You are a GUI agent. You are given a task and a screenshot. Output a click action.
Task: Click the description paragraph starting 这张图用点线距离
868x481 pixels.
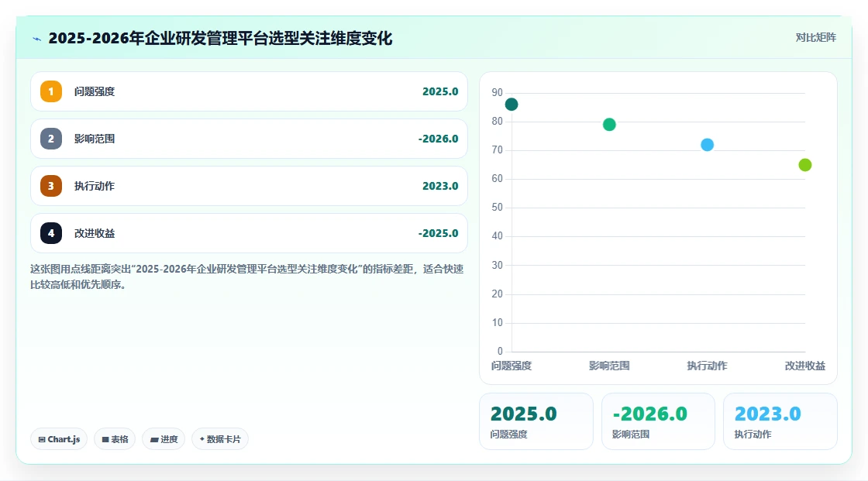click(247, 277)
